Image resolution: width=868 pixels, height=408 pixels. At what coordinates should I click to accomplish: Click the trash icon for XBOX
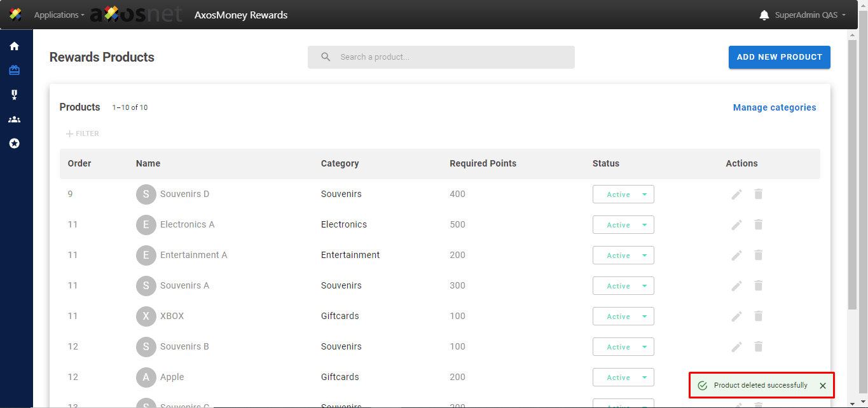(758, 316)
